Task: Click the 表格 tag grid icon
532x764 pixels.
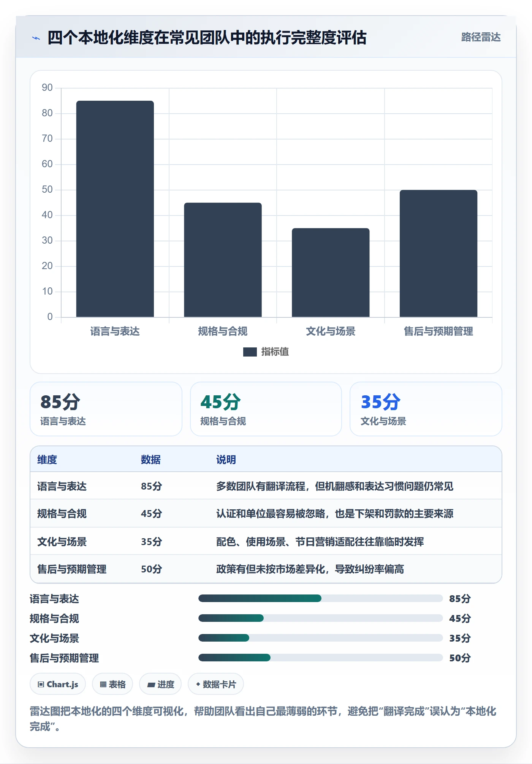Action: [x=103, y=685]
